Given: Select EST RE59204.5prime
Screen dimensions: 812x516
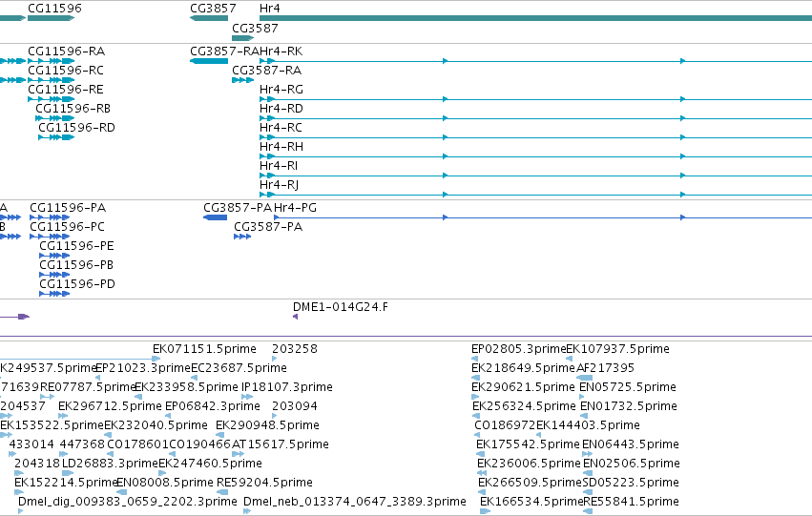Looking at the screenshot, I should point(264,483).
